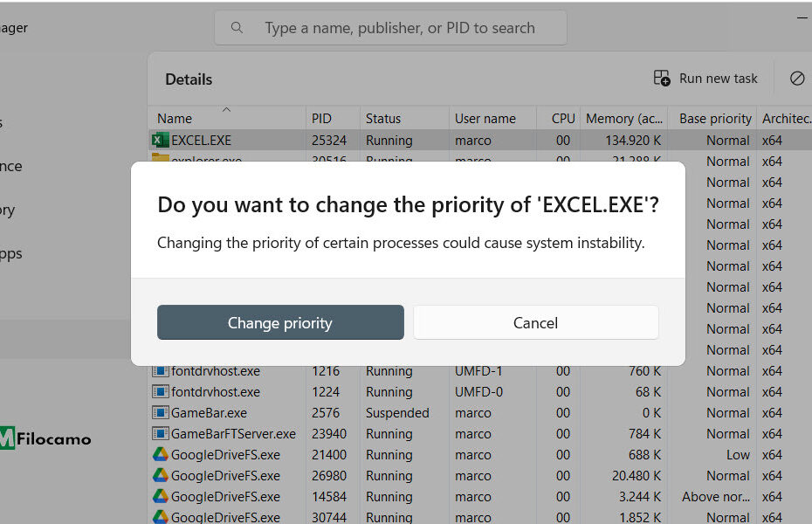Sort by the Architecture column header
Viewport: 812px width, 524px height.
(787, 119)
